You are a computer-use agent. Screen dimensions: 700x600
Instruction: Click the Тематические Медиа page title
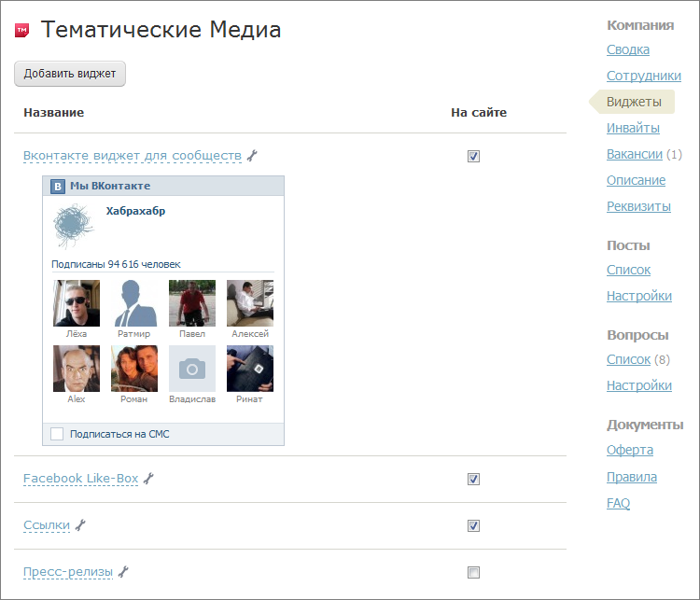(x=161, y=30)
